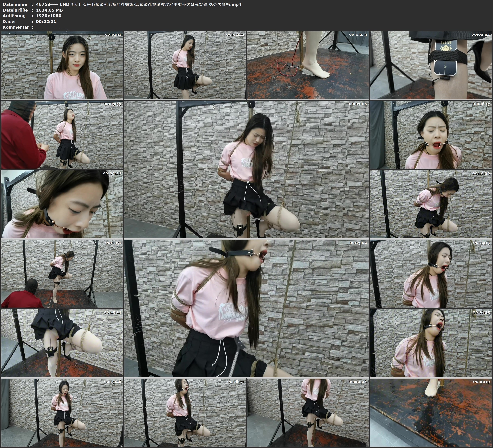
Task: Select the thumbnail marked 00:03:33
Action: (308, 65)
